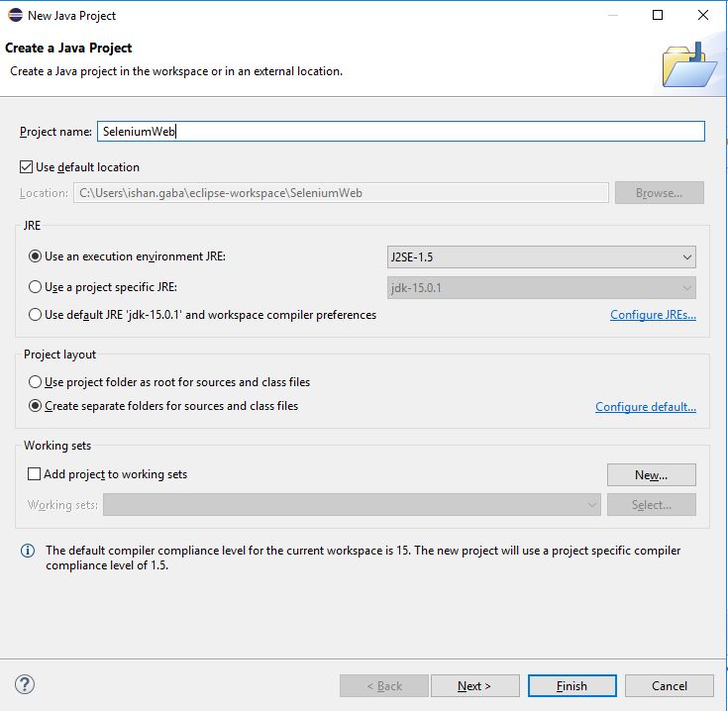The image size is (728, 711).
Task: Open the Configure default link
Action: click(x=646, y=407)
